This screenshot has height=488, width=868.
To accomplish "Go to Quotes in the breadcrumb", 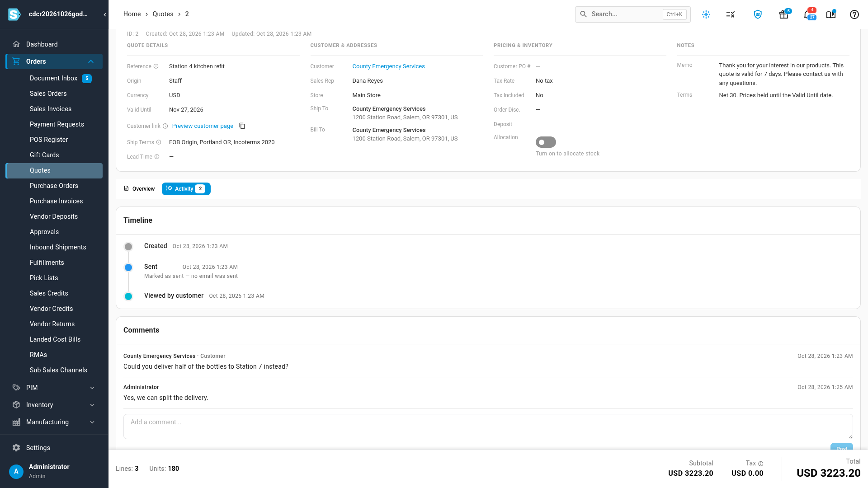I will (163, 14).
